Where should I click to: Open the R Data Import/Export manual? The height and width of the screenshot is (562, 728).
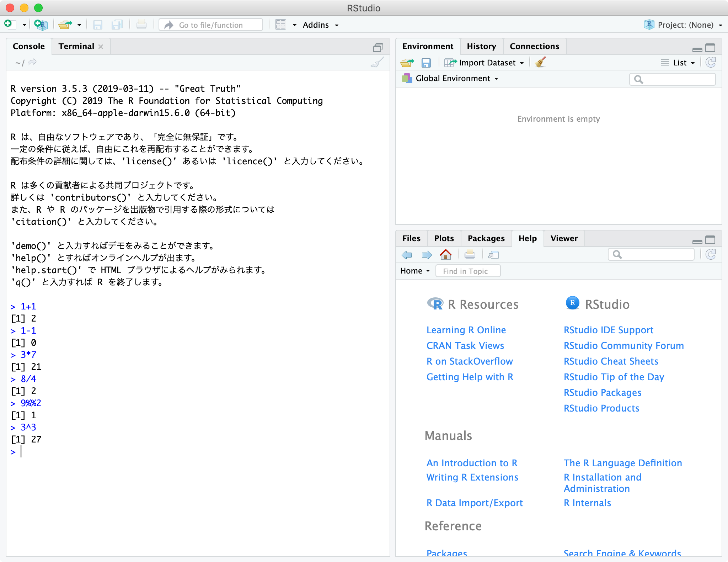[475, 503]
